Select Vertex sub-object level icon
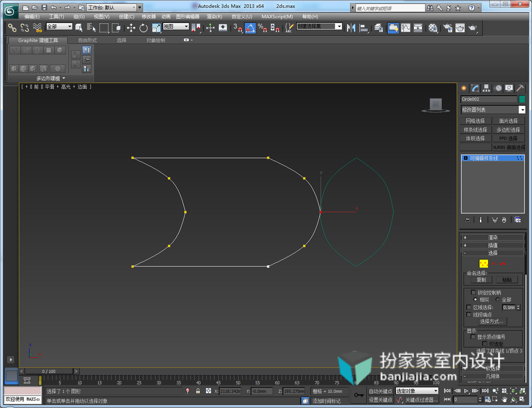 (x=483, y=263)
